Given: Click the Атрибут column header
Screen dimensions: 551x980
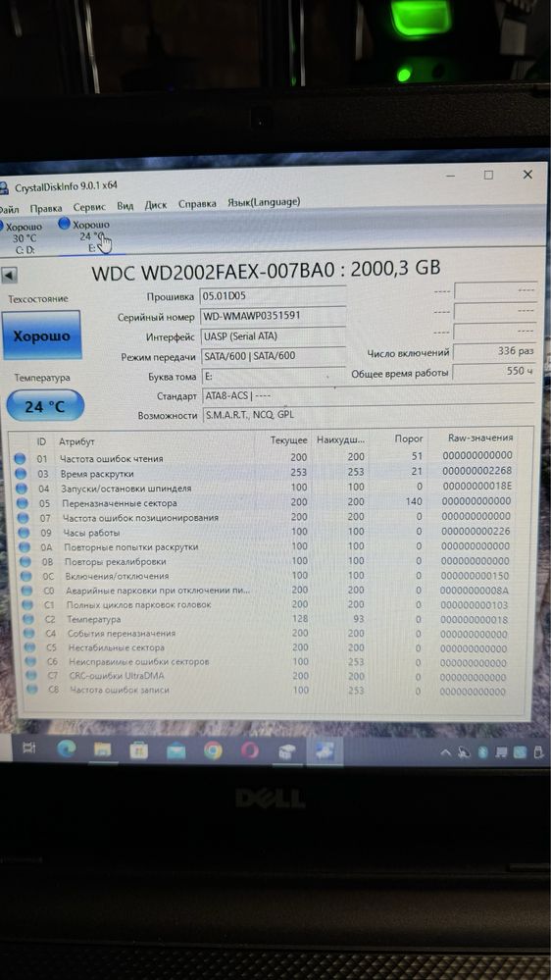Looking at the screenshot, I should coord(76,441).
